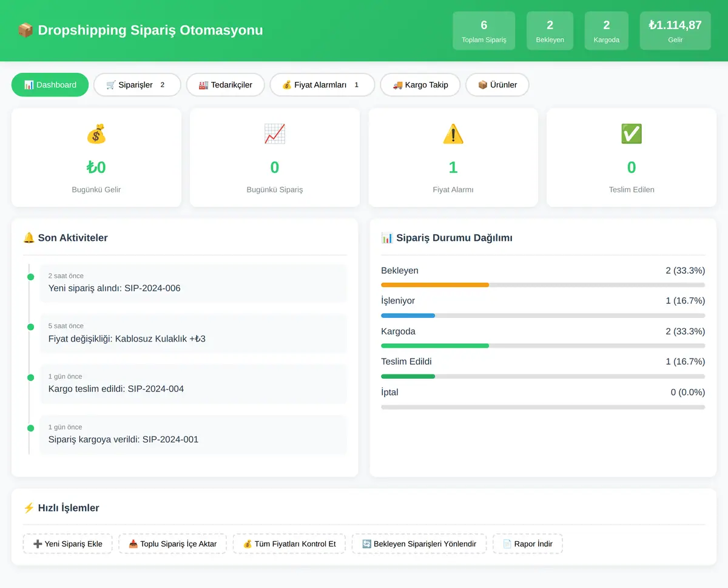Click the box icon in Ürünler tab

point(483,85)
